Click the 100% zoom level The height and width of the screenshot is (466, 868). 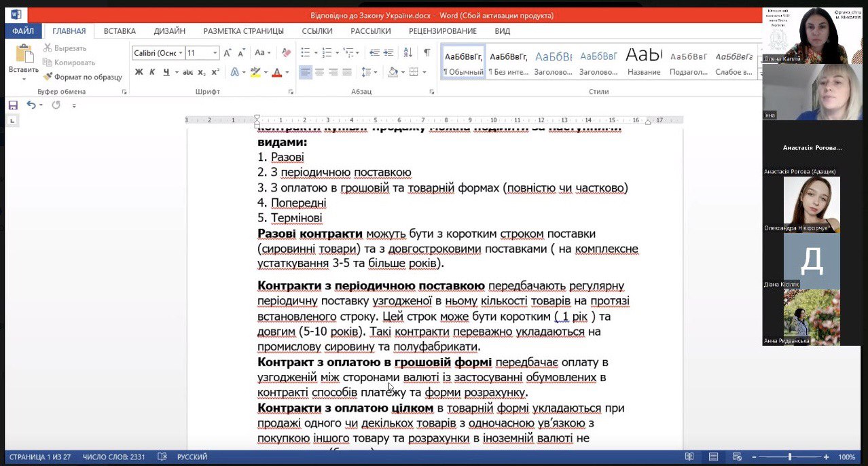[x=846, y=457]
